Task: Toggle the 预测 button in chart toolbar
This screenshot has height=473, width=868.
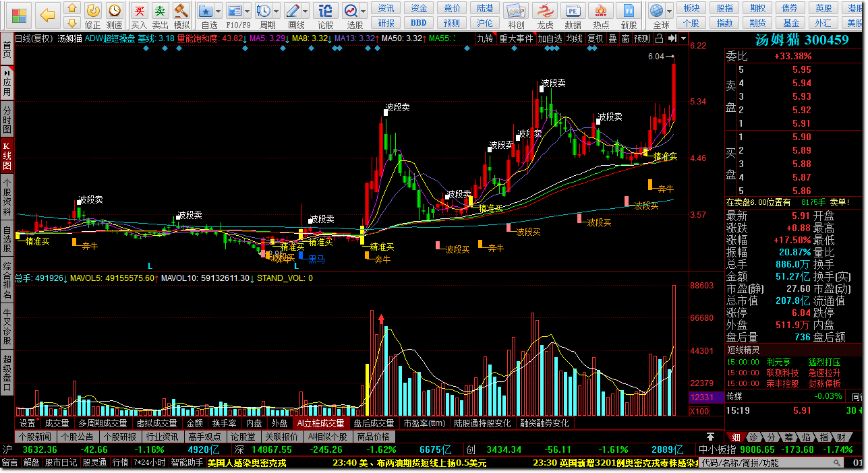Action: tap(643, 38)
